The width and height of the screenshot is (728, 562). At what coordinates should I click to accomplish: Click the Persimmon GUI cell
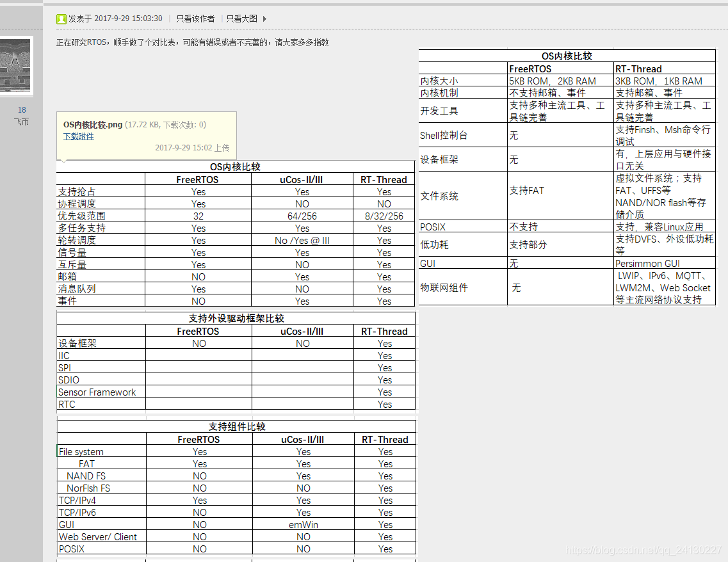pos(647,263)
